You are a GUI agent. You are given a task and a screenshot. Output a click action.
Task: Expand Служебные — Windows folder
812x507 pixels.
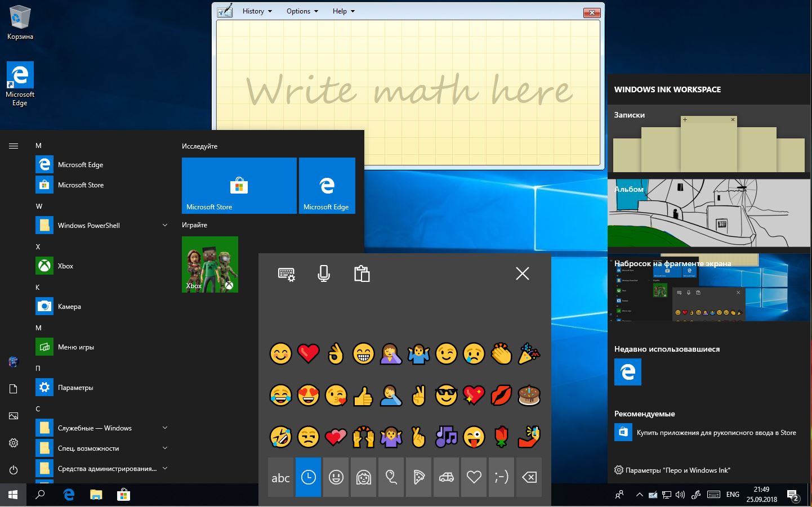tap(165, 428)
